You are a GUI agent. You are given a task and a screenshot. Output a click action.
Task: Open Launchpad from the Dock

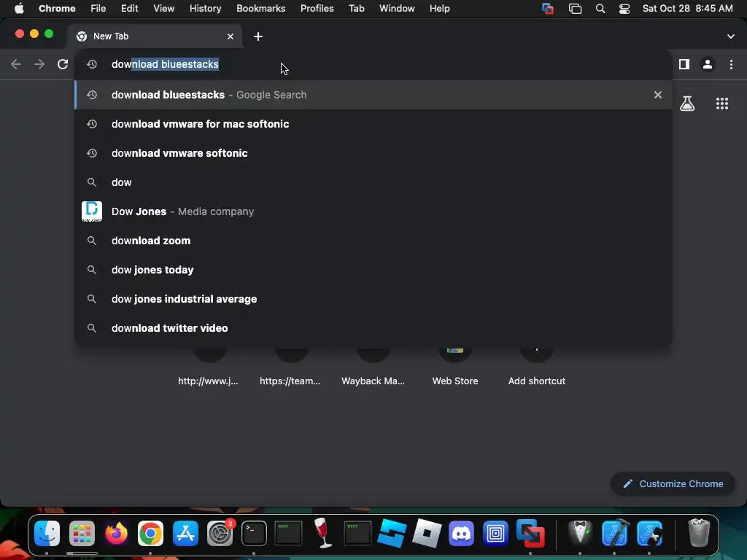click(x=82, y=533)
